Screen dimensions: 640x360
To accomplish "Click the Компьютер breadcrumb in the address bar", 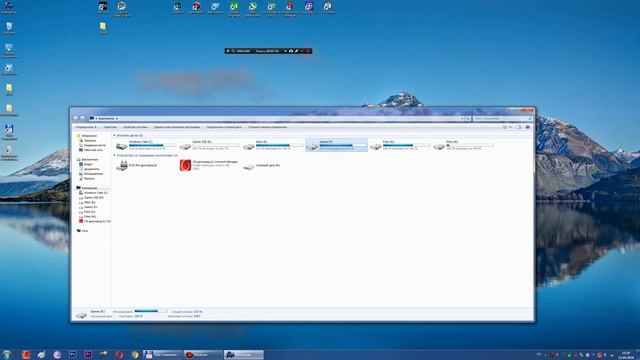I will [106, 118].
